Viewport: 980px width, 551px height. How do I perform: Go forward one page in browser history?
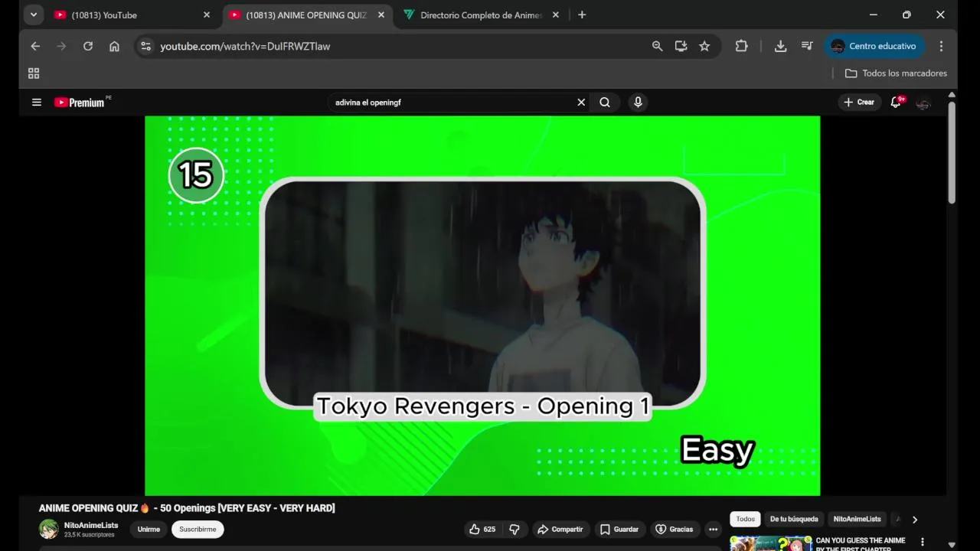(x=61, y=46)
